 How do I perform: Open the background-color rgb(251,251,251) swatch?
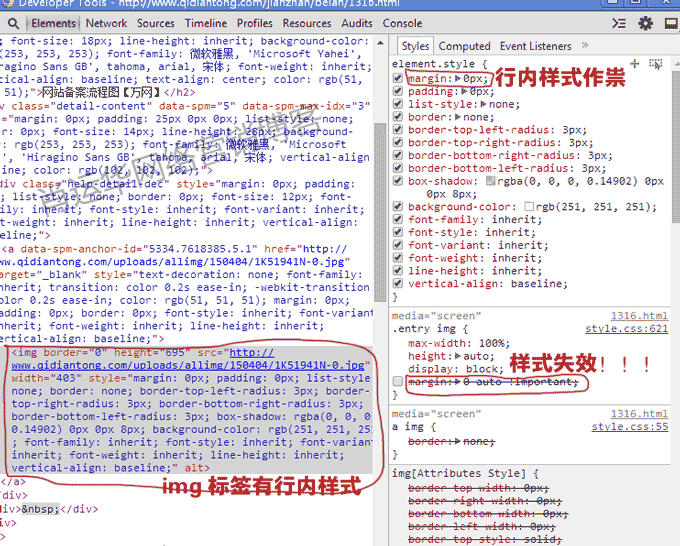coord(529,206)
